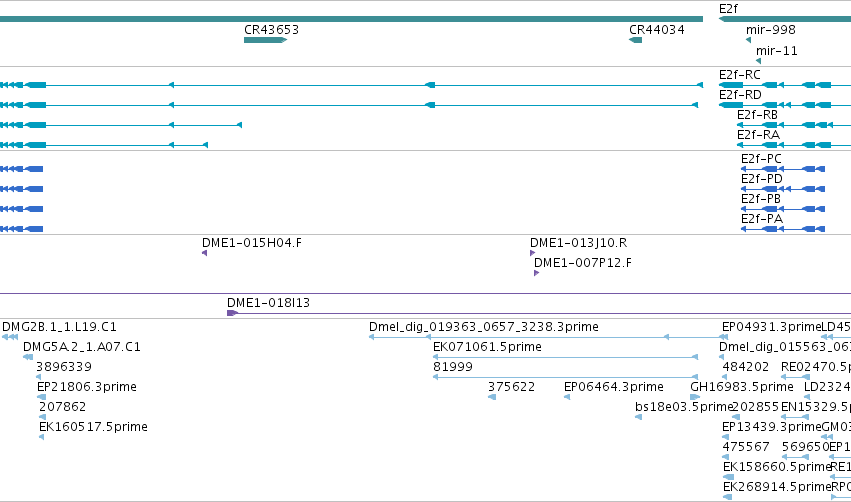Open the EK268914.5prime label
The width and height of the screenshot is (851, 502).
777,487
